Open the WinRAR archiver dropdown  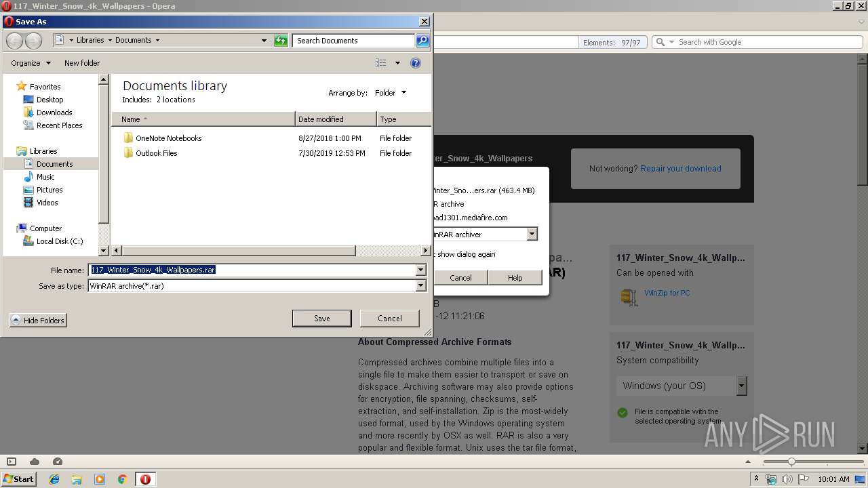tap(532, 235)
